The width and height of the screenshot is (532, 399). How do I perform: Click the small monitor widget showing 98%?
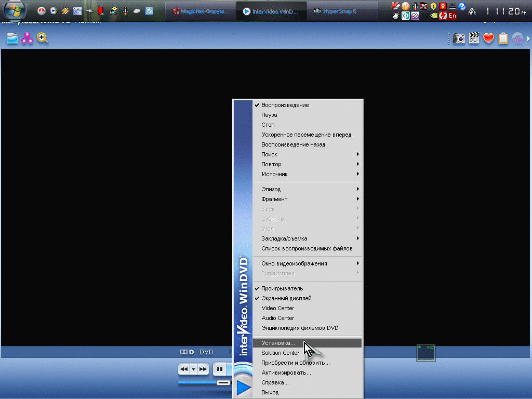(x=426, y=353)
